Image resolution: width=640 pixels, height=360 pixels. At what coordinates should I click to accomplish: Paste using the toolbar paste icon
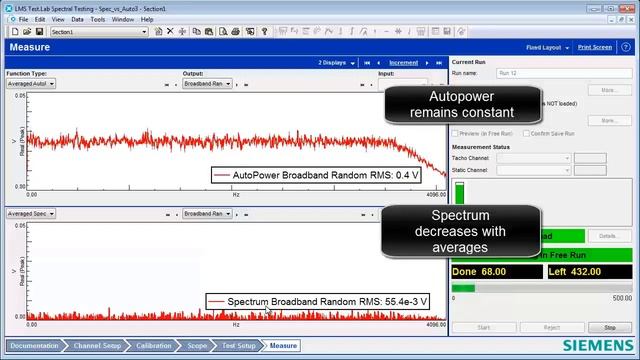click(x=209, y=31)
